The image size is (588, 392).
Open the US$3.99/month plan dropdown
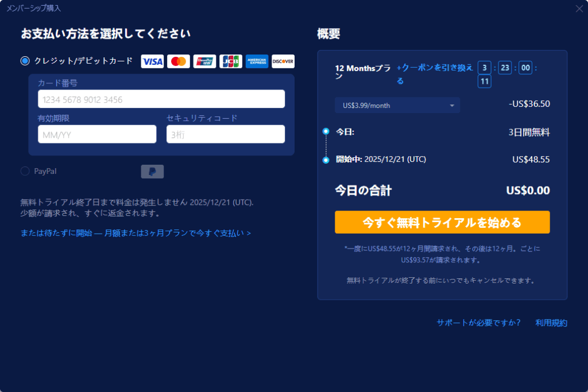397,106
